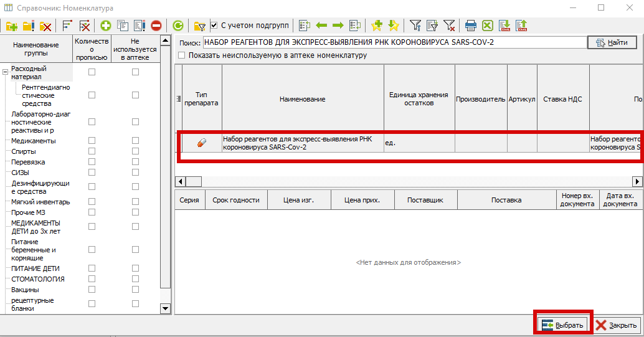Image resolution: width=644 pixels, height=337 pixels.
Task: Export to Excel using green X icon
Action: click(488, 26)
